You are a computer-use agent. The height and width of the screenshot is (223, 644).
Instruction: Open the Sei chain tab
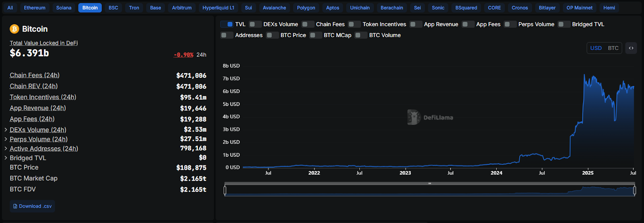(417, 8)
